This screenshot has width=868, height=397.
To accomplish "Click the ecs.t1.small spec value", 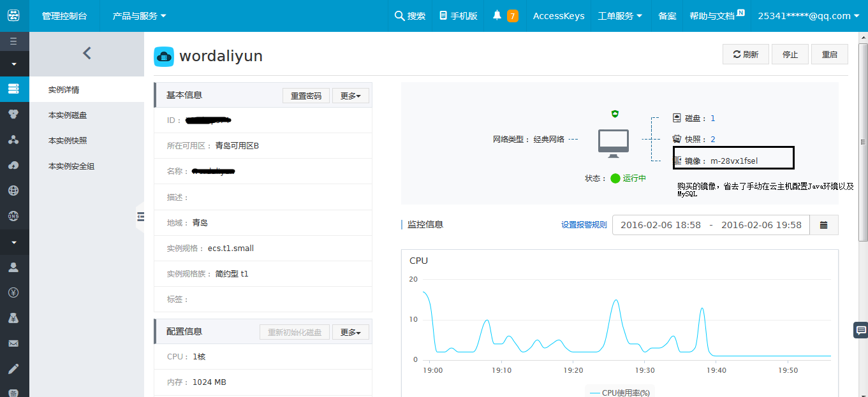I will (231, 248).
